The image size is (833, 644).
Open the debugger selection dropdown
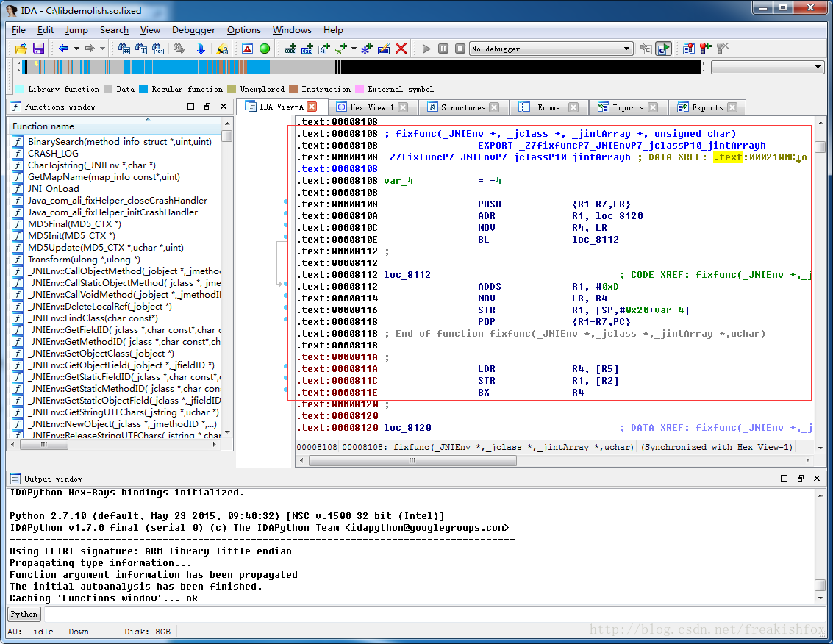click(626, 49)
